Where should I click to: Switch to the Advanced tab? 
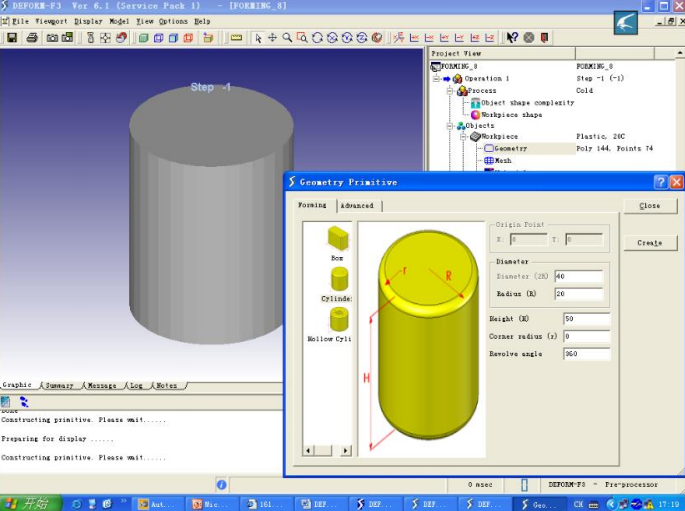tap(357, 205)
